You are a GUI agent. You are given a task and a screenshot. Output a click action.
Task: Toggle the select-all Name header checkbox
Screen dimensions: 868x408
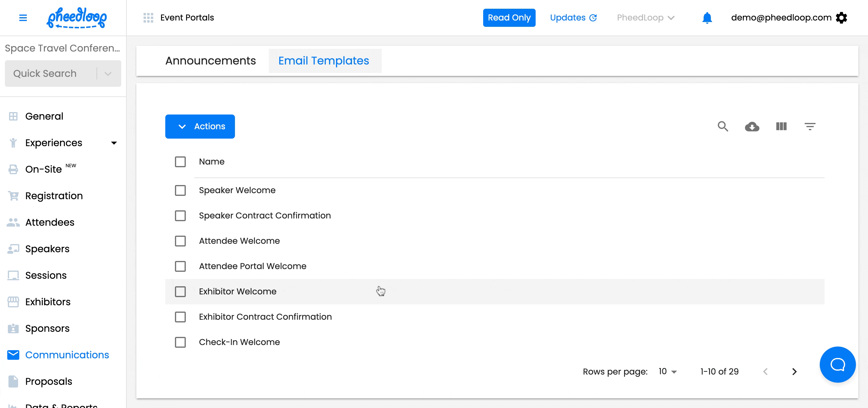[x=180, y=162]
